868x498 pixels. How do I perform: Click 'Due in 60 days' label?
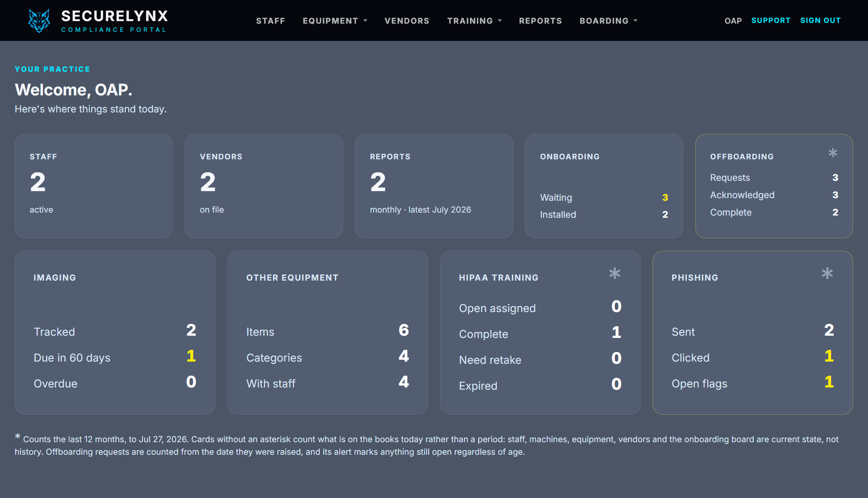(72, 358)
